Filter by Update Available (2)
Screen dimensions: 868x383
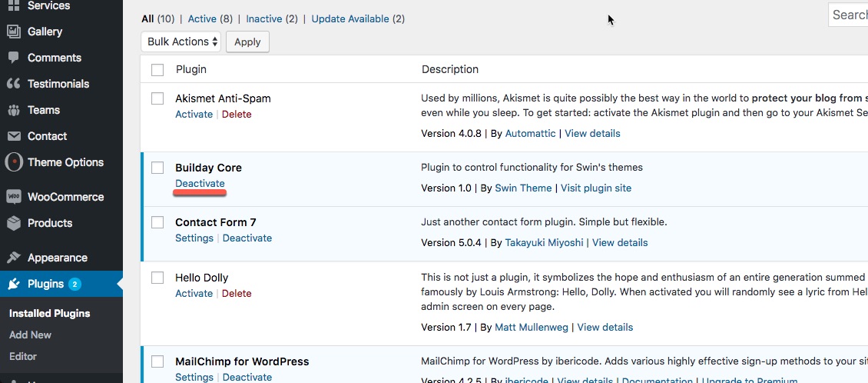coord(358,19)
